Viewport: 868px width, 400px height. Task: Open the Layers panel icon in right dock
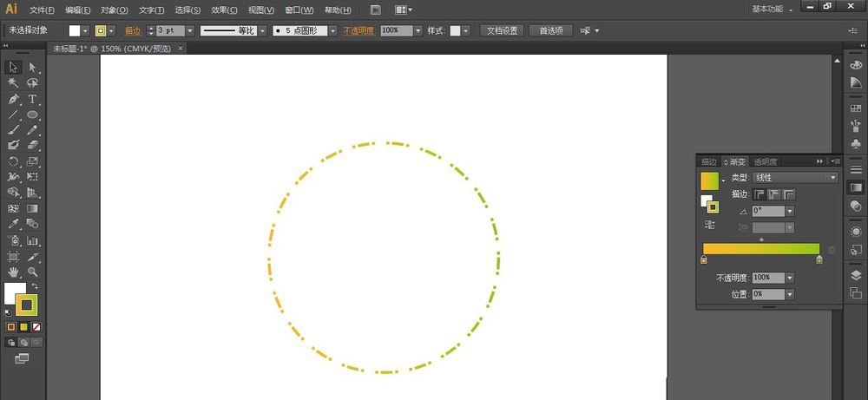point(856,276)
